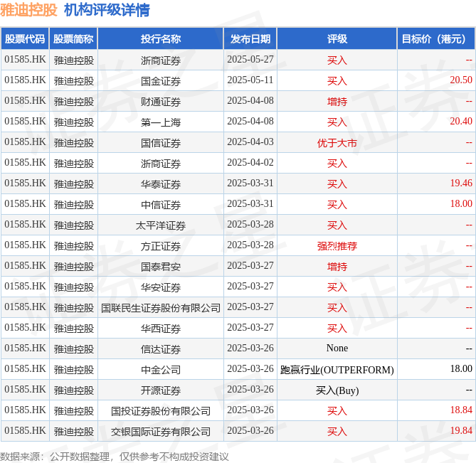Screen dimensions: 476x463
Task: Click the 股票代码 column header
Action: pyautogui.click(x=25, y=39)
